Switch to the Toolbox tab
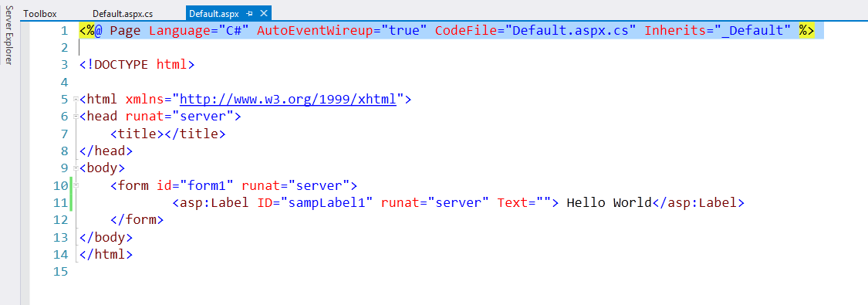 [40, 14]
